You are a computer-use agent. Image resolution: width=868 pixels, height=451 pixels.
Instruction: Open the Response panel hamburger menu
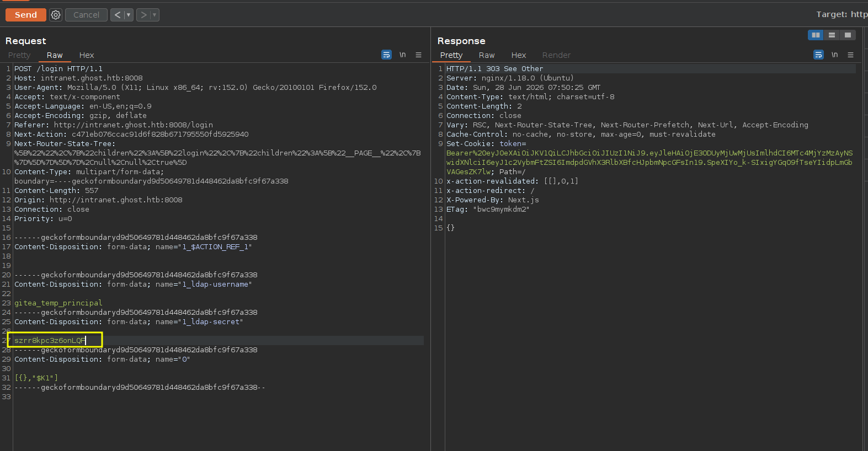pyautogui.click(x=850, y=55)
